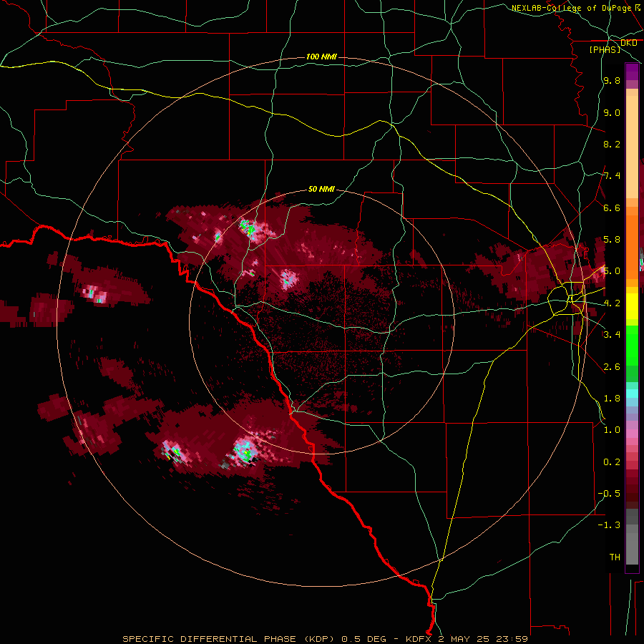The image size is (644, 644).
Task: Click the 5.8 scale value
Action: [x=612, y=240]
